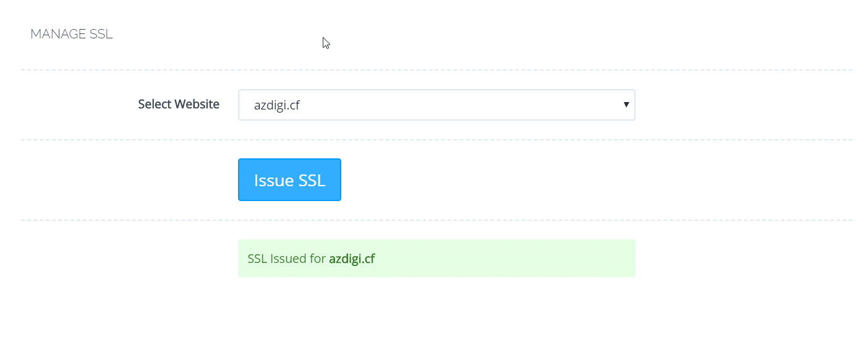Click the blue Issue SSL button label
This screenshot has width=868, height=339.
coord(289,180)
